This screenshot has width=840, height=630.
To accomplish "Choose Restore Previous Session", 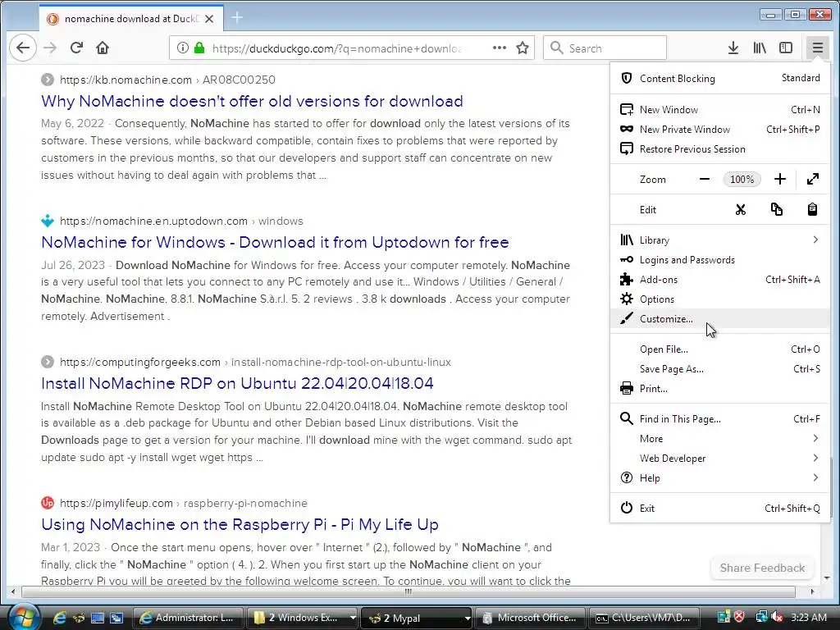I will pos(720,149).
